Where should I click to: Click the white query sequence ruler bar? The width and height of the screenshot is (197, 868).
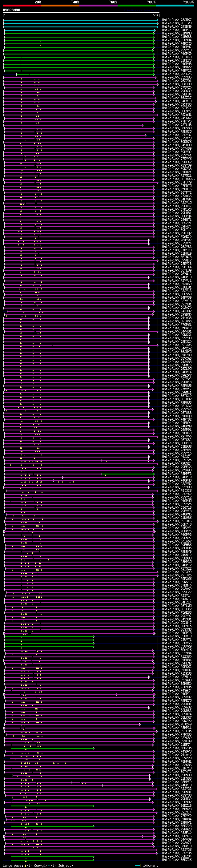point(81,13)
